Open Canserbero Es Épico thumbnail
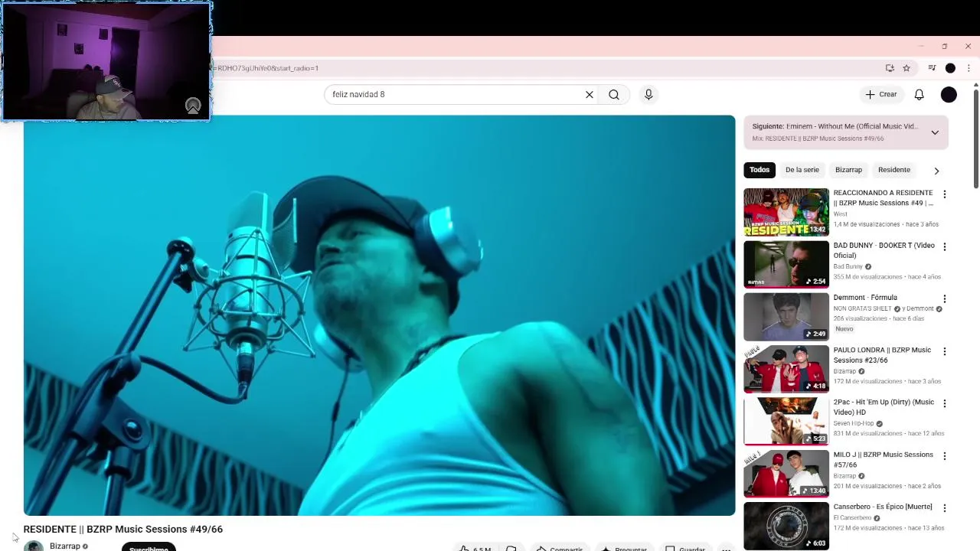Viewport: 980px width, 551px height. [786, 526]
